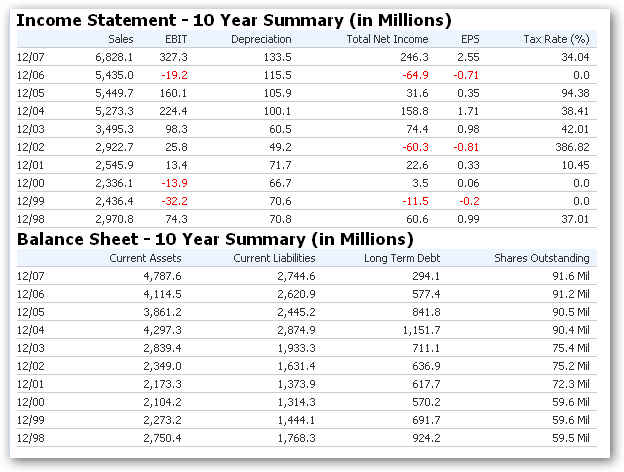The height and width of the screenshot is (472, 624).
Task: Select the -0.81 EPS value
Action: pyautogui.click(x=466, y=147)
